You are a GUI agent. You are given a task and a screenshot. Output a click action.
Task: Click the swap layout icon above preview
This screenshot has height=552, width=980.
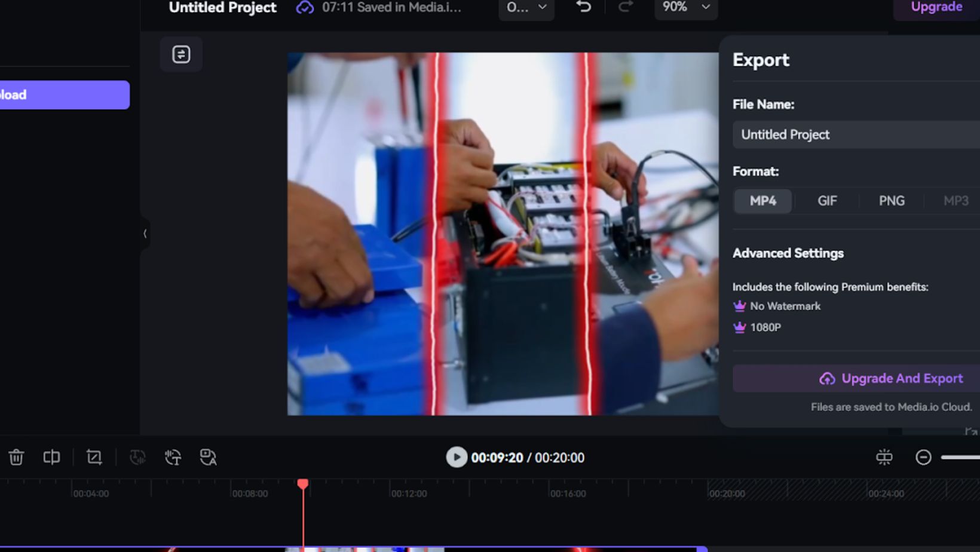(181, 54)
